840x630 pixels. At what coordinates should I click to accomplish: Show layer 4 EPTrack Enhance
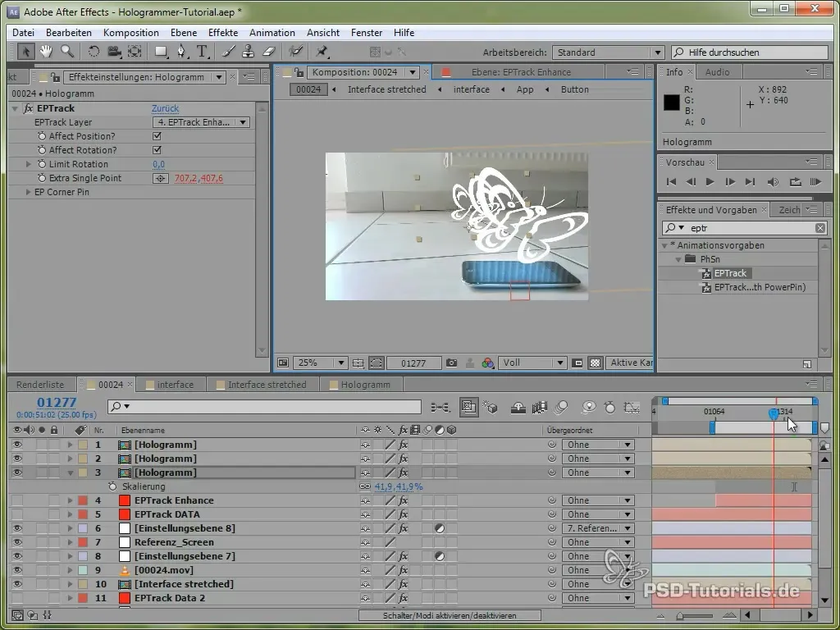tap(17, 500)
